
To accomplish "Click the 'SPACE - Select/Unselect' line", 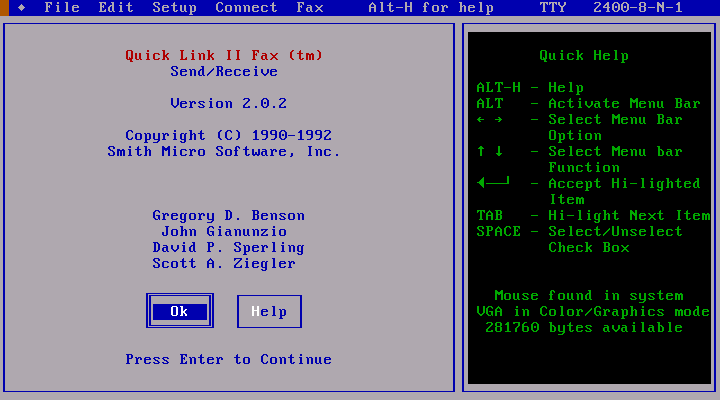I will pos(579,231).
